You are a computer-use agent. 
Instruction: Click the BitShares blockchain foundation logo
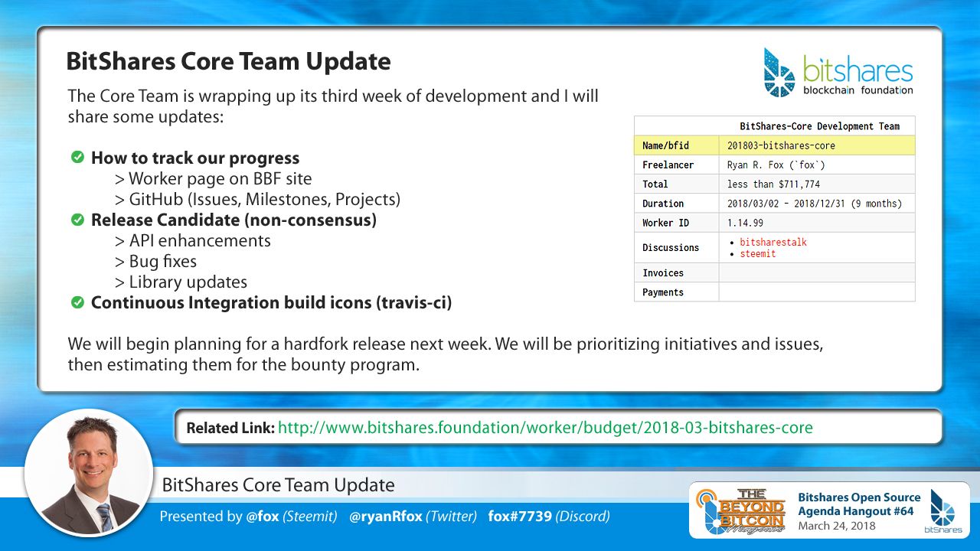(838, 73)
